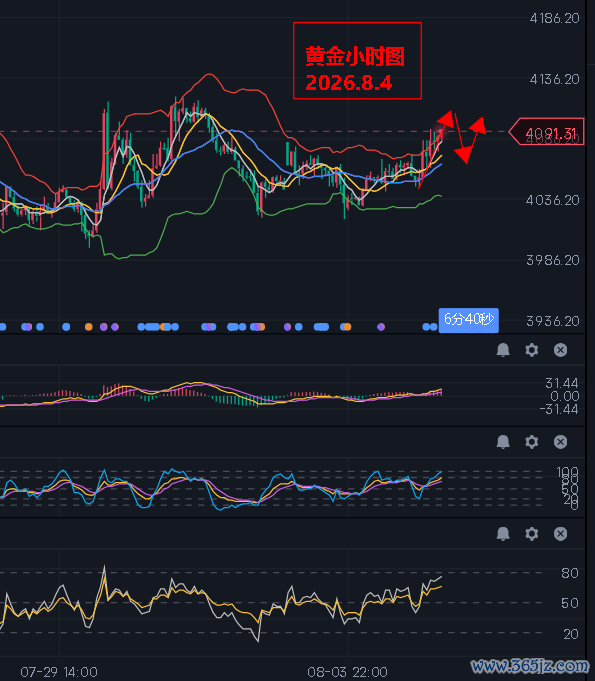Click the 08-03 22:00 time axis label
This screenshot has width=595, height=681.
point(347,672)
